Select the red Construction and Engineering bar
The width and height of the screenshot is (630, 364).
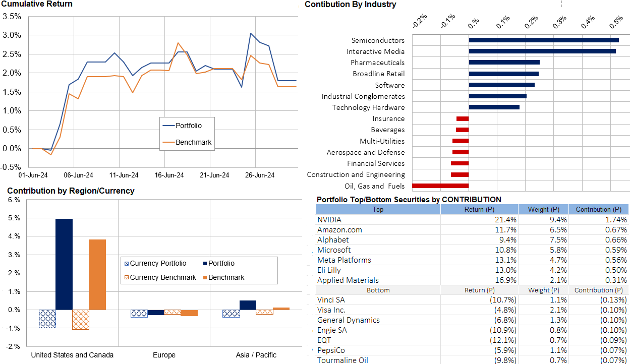tap(460, 174)
